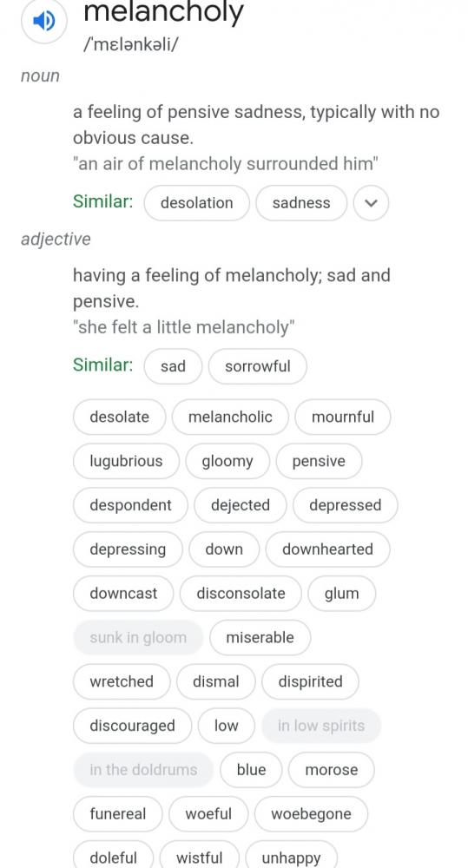Expand more noun synonyms with chevron

(x=371, y=202)
